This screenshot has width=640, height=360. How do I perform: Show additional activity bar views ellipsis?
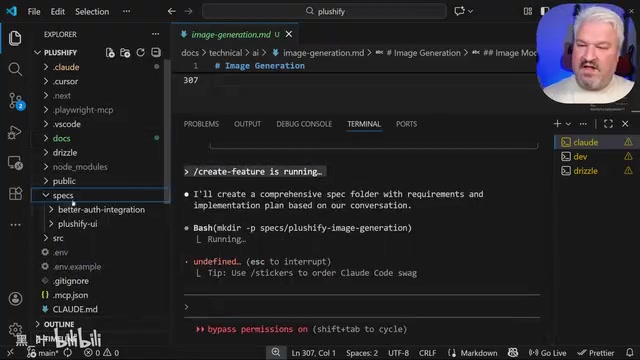15,224
